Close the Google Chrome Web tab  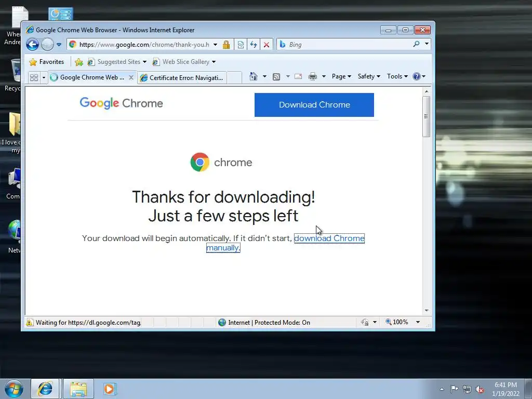pos(131,78)
